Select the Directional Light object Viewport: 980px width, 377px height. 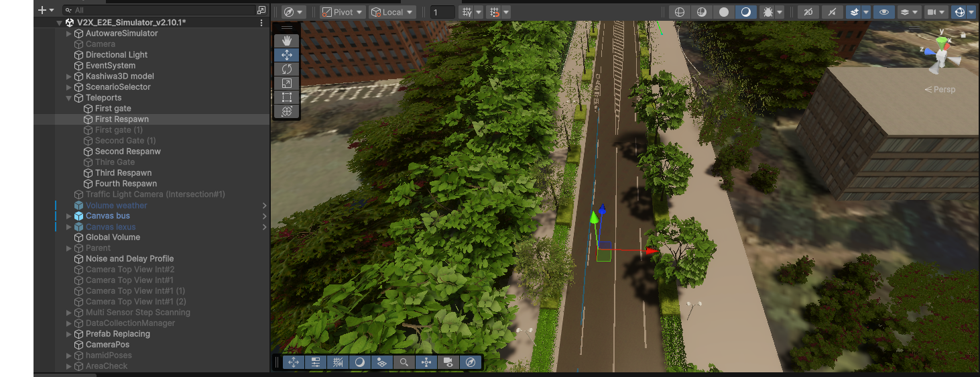pos(116,55)
